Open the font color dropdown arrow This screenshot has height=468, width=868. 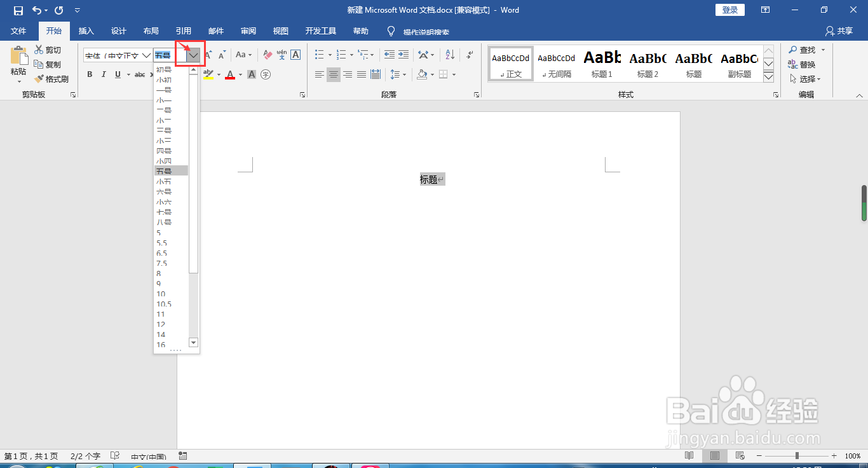pos(240,74)
